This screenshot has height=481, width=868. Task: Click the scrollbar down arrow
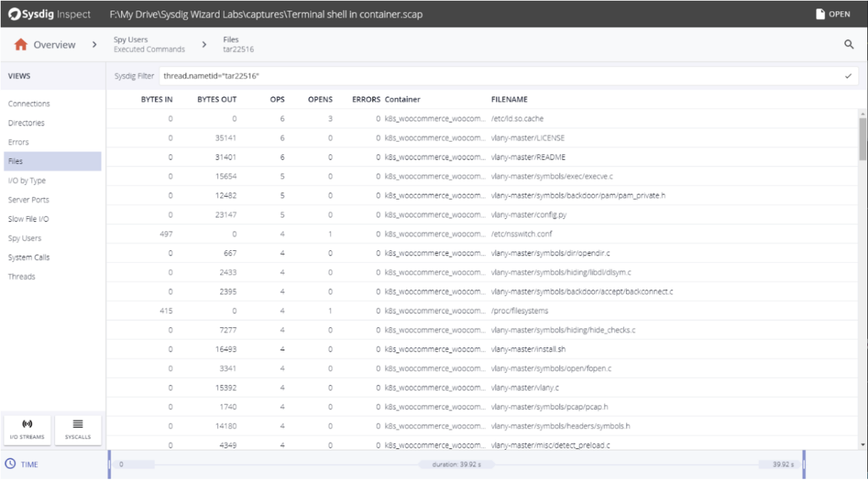point(863,445)
